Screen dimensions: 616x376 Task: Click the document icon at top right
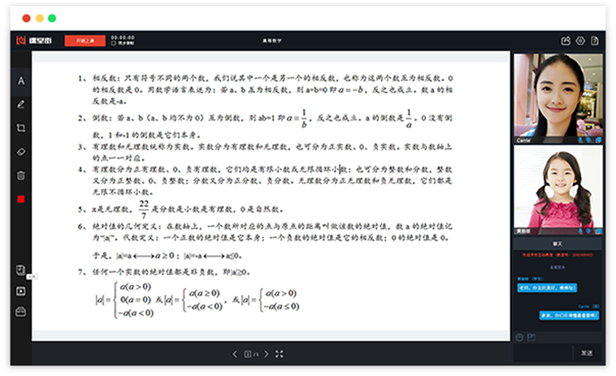[x=595, y=41]
